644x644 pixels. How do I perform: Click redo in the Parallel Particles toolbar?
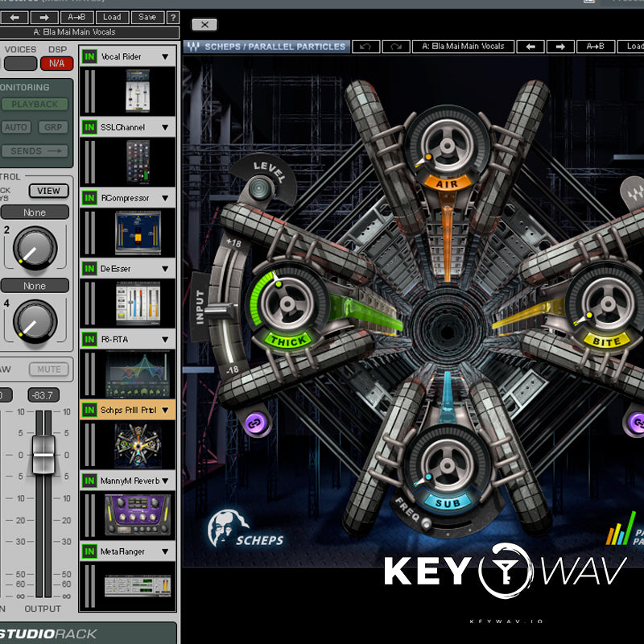point(396,47)
